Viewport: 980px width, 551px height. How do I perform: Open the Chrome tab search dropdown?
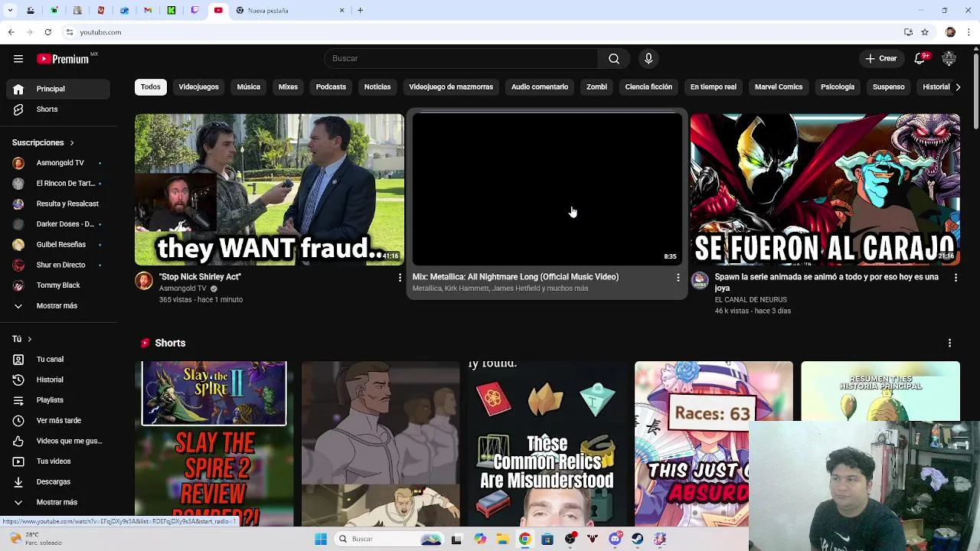[x=10, y=11]
